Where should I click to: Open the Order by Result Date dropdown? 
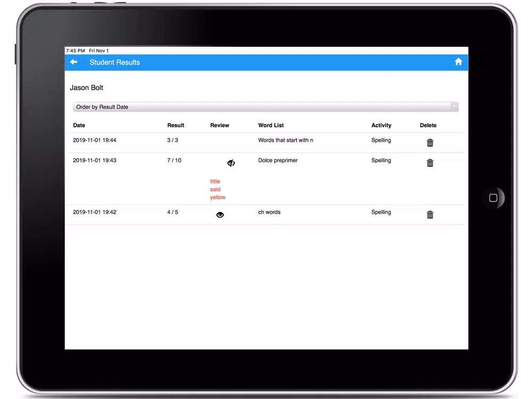(265, 107)
